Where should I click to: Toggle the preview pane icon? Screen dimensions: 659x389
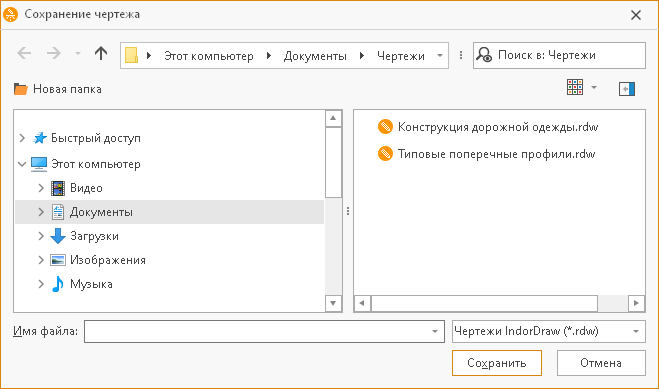627,89
